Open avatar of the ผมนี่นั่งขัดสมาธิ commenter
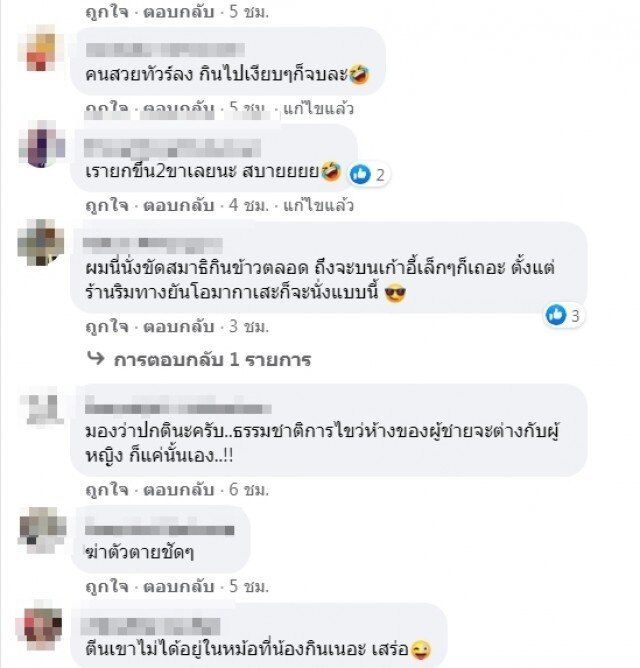Screen dimensions: 640x668 [41, 242]
